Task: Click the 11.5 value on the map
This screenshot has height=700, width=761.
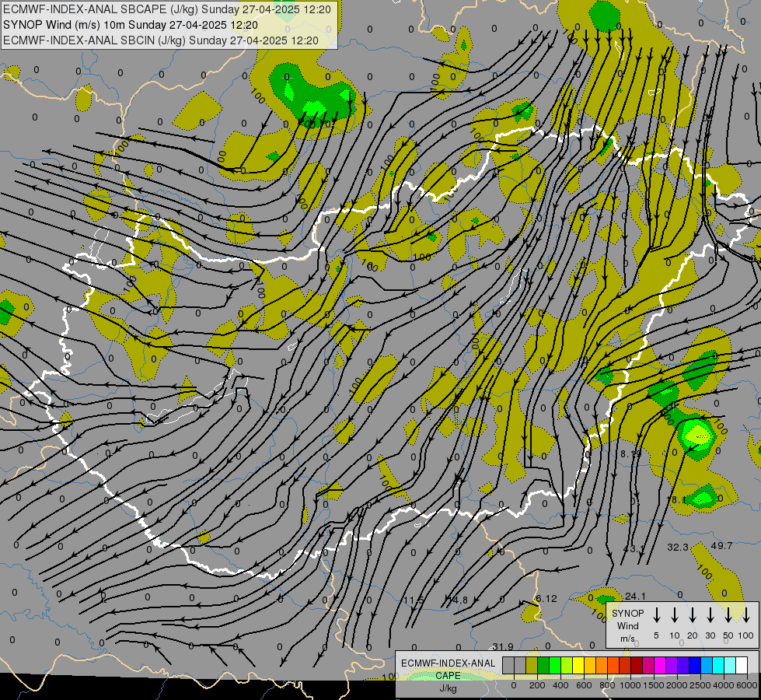Action: (x=414, y=600)
